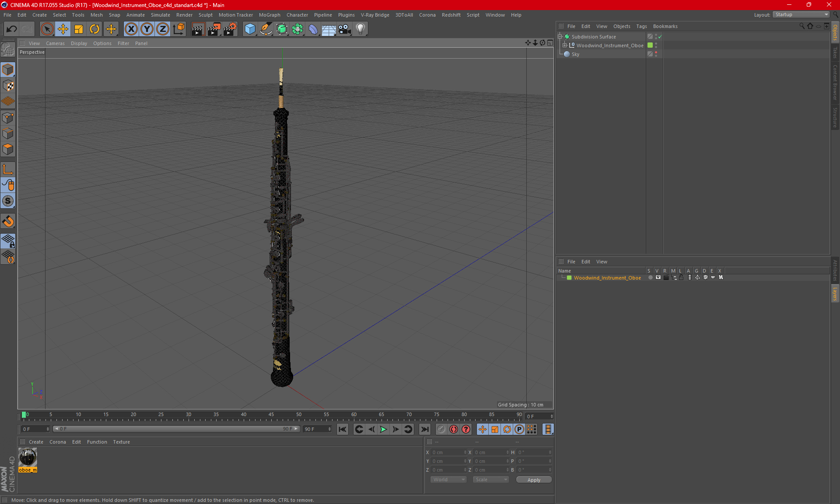The image size is (840, 504).
Task: Select Woodwind_Instrument_Oboe layer in Layers manager
Action: click(607, 278)
